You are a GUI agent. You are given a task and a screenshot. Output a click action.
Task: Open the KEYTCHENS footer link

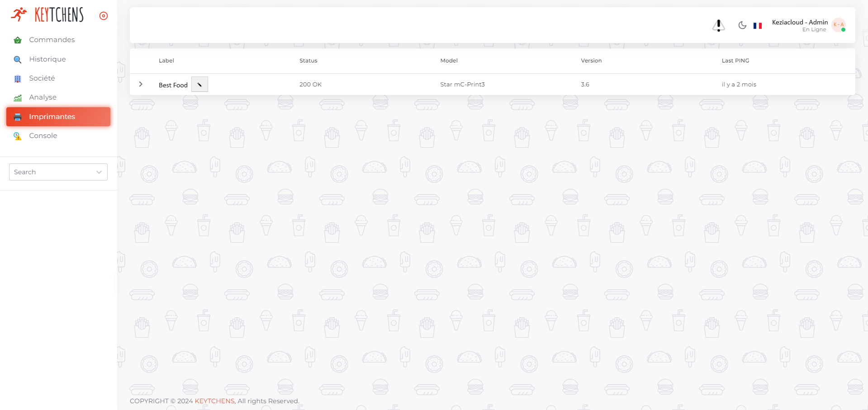215,401
